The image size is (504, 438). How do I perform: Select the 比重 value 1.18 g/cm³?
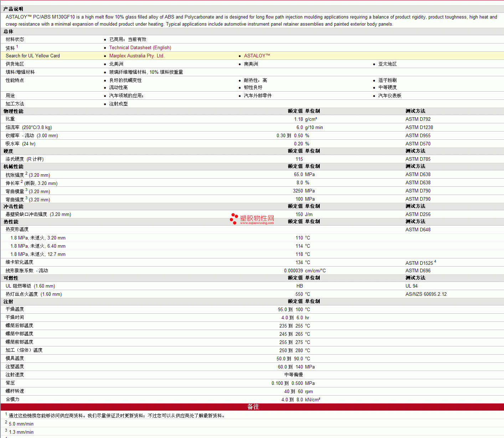click(x=305, y=119)
